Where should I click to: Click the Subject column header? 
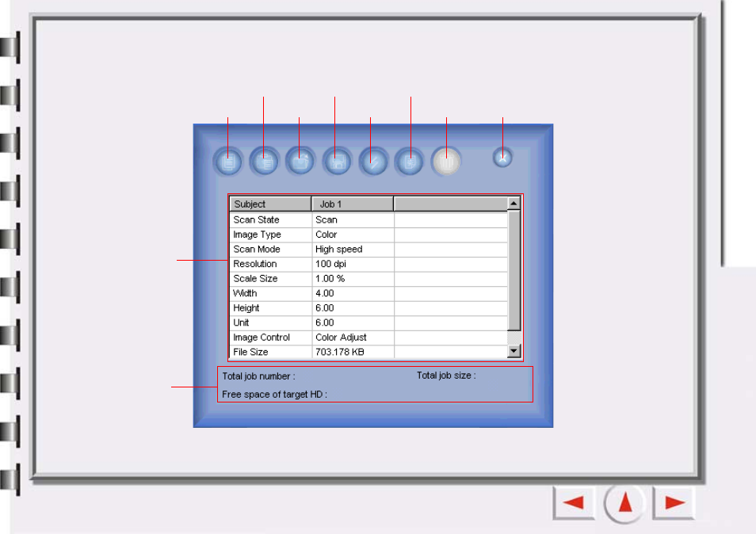click(270, 204)
